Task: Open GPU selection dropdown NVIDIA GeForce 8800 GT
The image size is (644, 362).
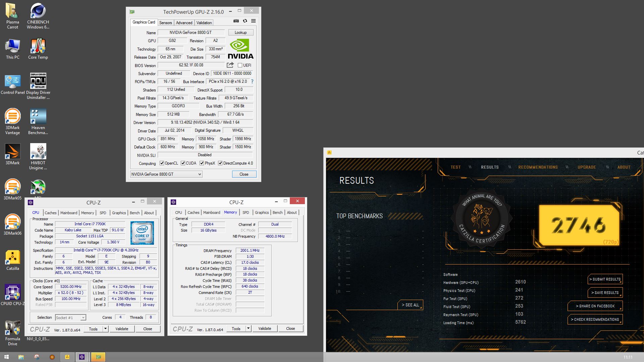Action: 166,174
